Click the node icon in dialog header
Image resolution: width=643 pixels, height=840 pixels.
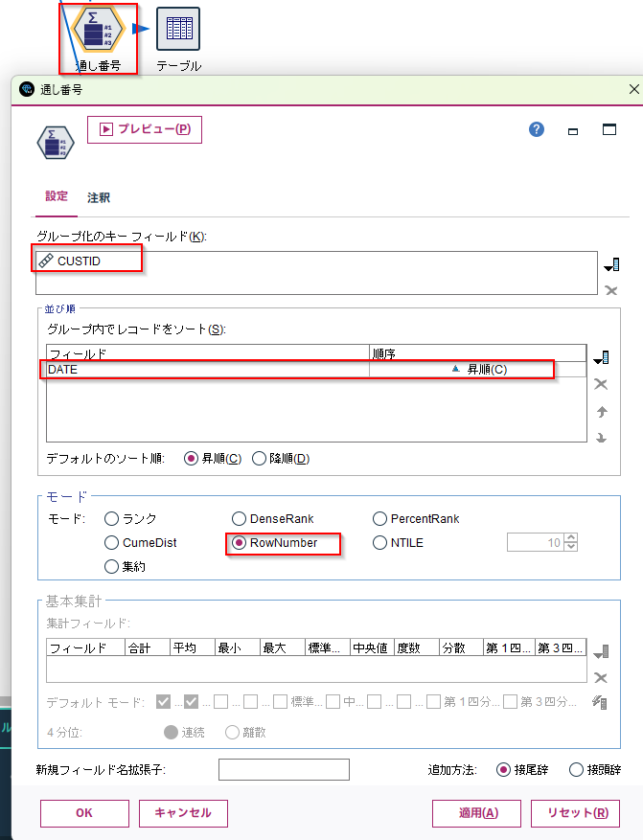[x=56, y=143]
